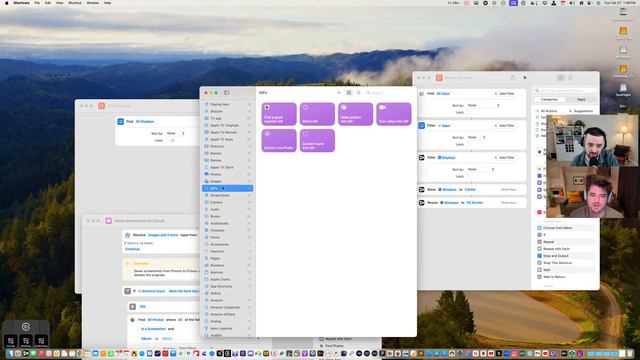640x360 pixels.
Task: Open Sort by dropdown in Find All Displays
Action: click(176, 133)
